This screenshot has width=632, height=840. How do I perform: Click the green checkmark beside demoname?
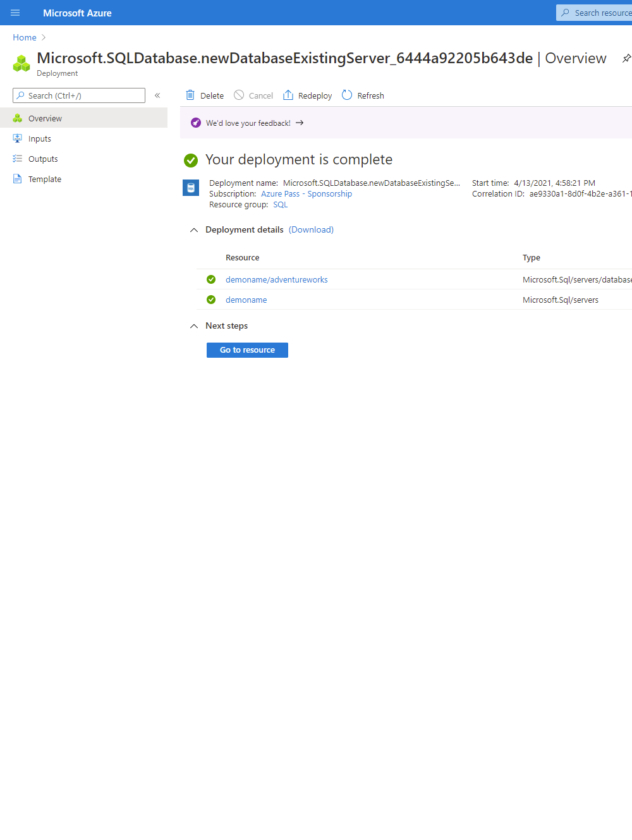click(x=210, y=299)
